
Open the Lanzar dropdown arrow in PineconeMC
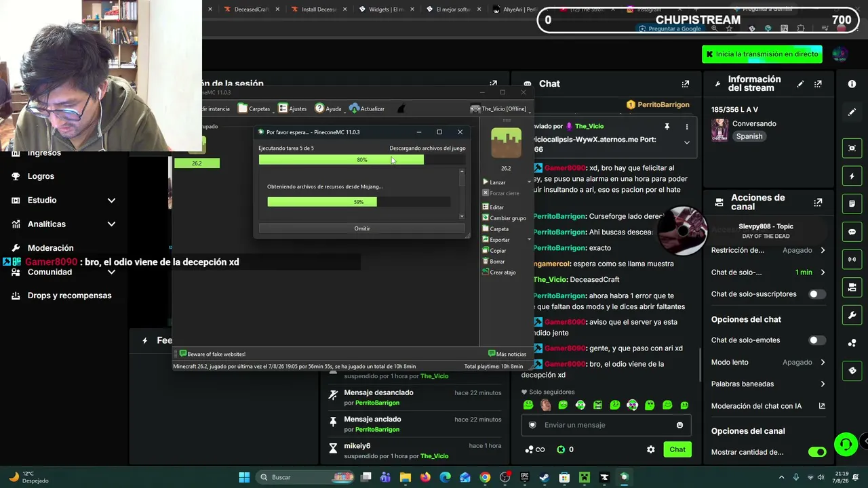coord(530,182)
